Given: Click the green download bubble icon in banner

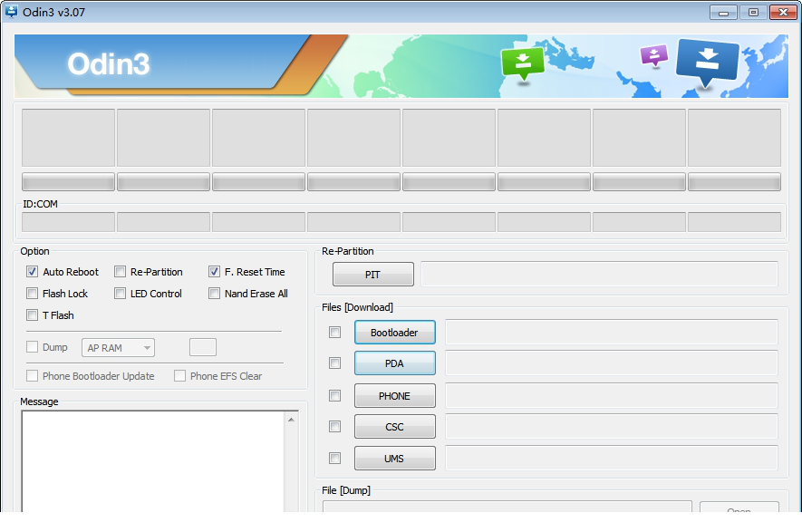Looking at the screenshot, I should 522,63.
